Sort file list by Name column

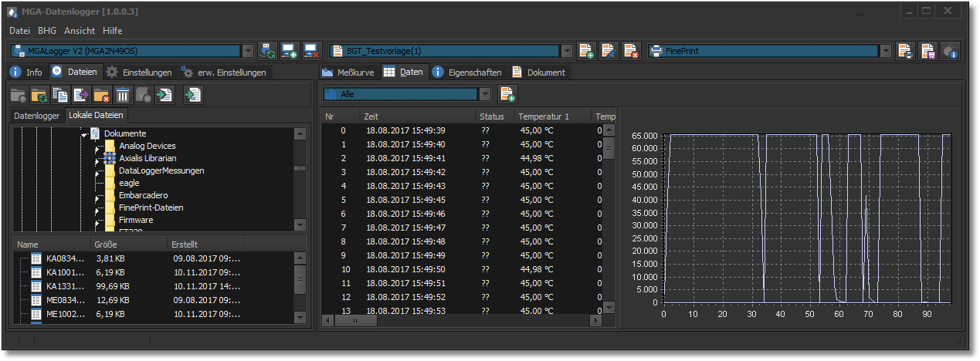51,245
